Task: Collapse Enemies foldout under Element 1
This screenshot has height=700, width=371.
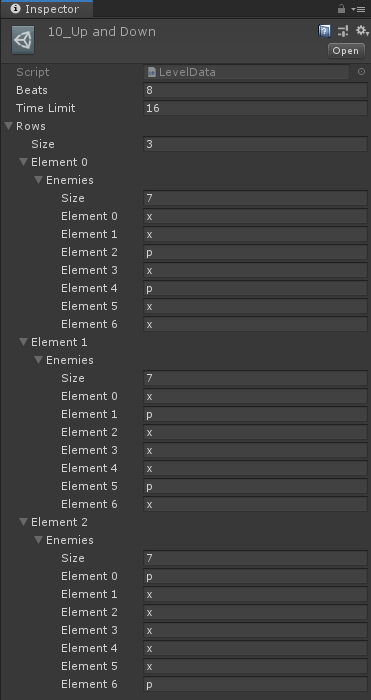Action: [x=38, y=360]
